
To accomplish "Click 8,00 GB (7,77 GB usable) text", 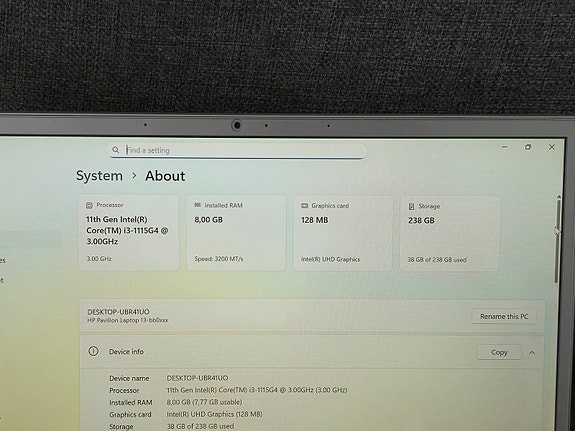I will click(204, 402).
